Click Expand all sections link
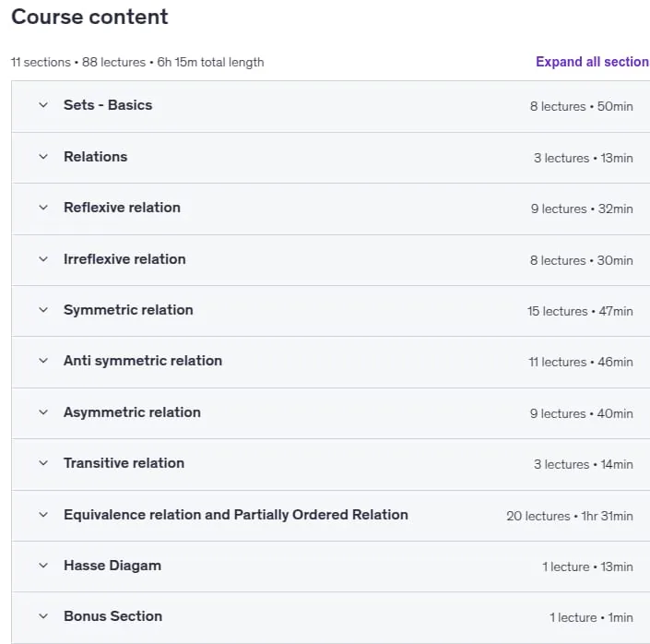 click(593, 62)
